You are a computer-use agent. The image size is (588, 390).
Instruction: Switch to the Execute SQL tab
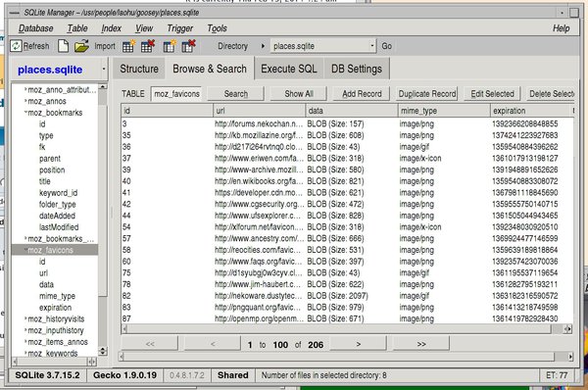click(289, 69)
